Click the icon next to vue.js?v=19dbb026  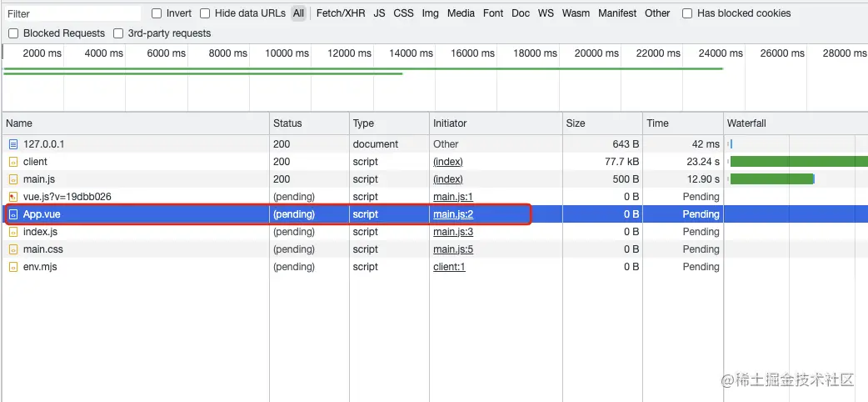(x=13, y=197)
